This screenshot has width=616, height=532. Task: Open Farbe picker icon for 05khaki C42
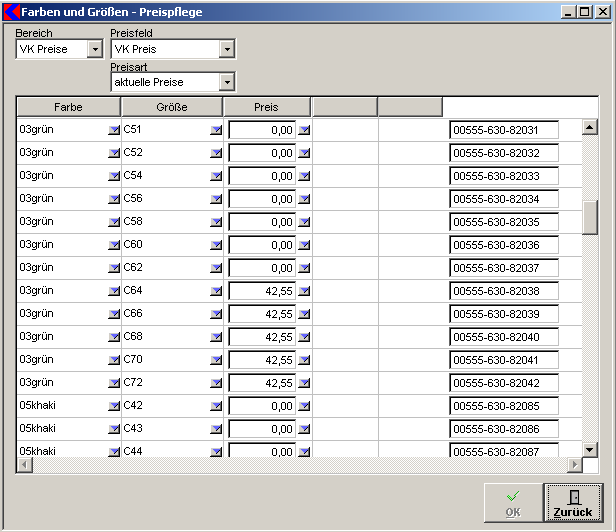tap(114, 406)
